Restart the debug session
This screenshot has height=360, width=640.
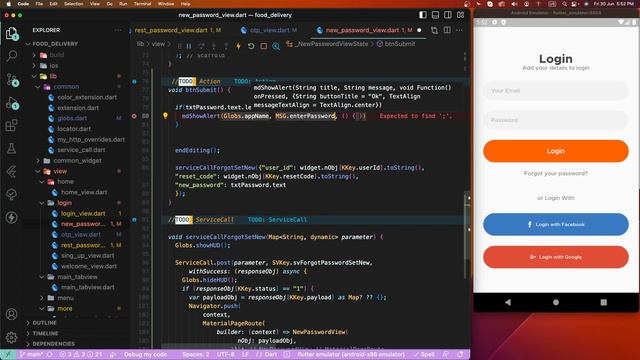coord(251,46)
